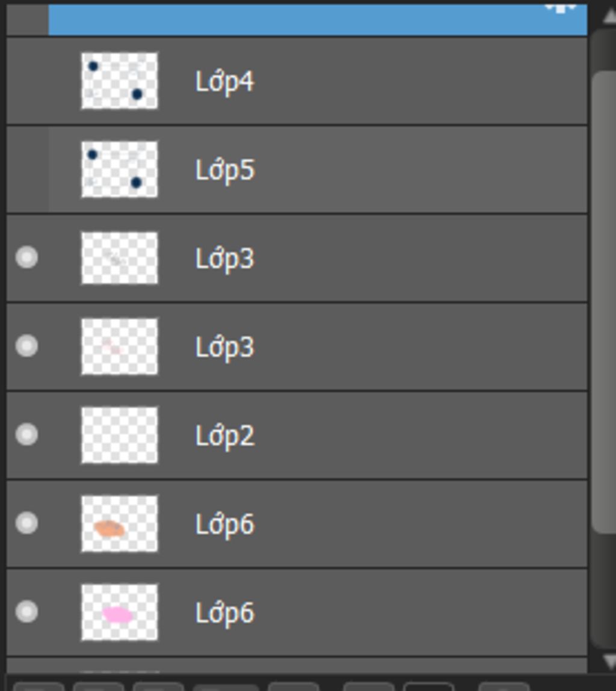Image resolution: width=616 pixels, height=691 pixels.
Task: Click the scrollbar up arrow
Action: [609, 16]
